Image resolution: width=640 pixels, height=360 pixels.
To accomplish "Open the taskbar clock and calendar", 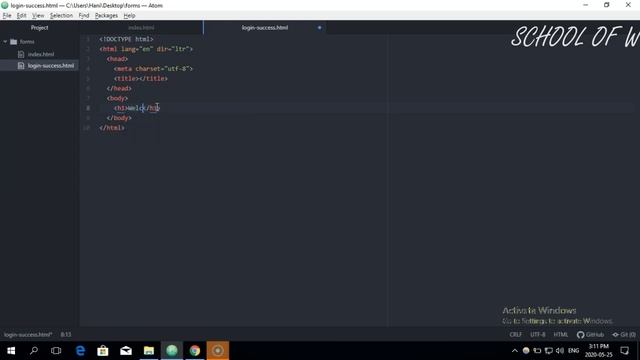I will (598, 351).
